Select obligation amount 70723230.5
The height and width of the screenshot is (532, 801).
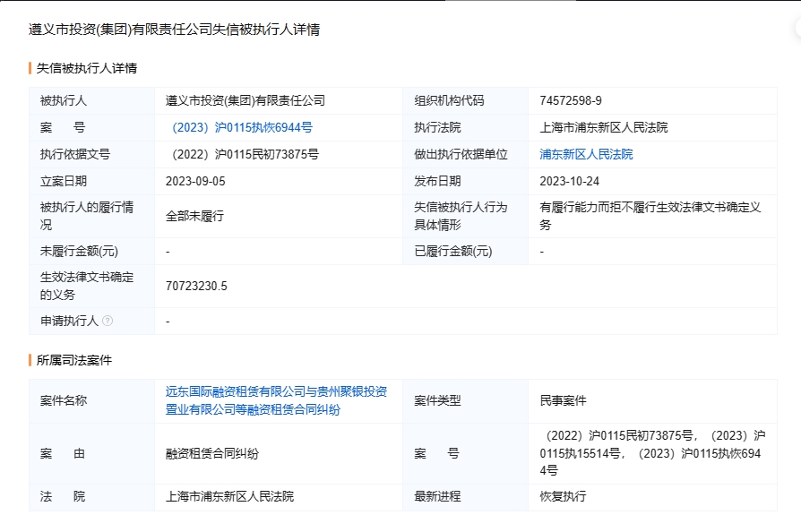(196, 286)
